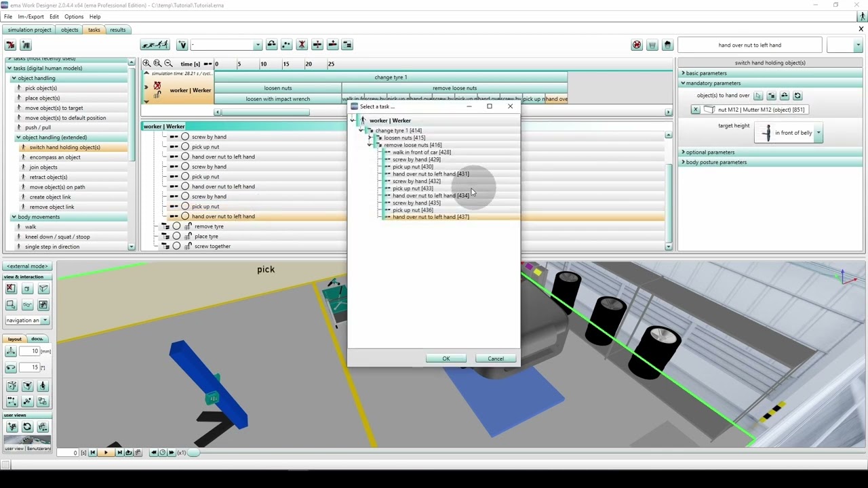The height and width of the screenshot is (488, 868).
Task: Click the rotation-step icon in layout
Action: [x=11, y=367]
